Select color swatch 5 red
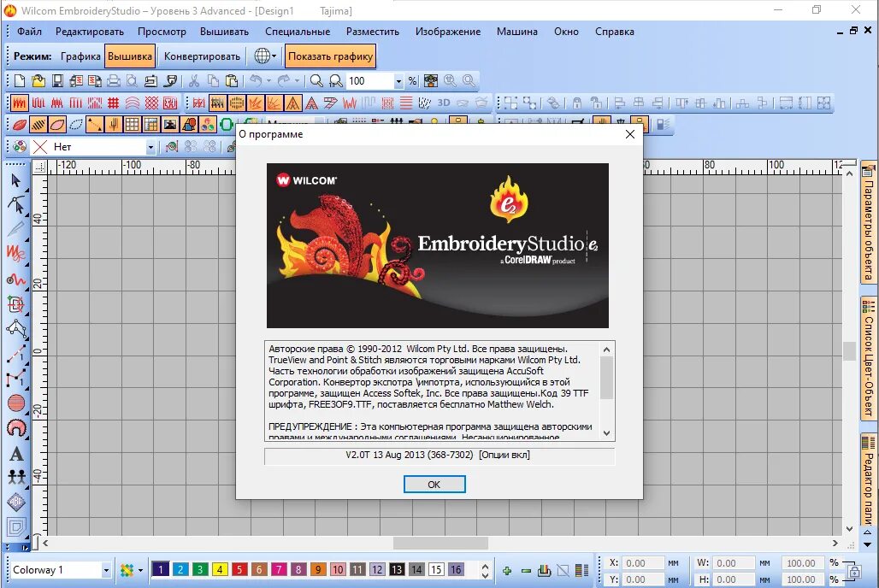This screenshot has width=879, height=588. point(239,570)
